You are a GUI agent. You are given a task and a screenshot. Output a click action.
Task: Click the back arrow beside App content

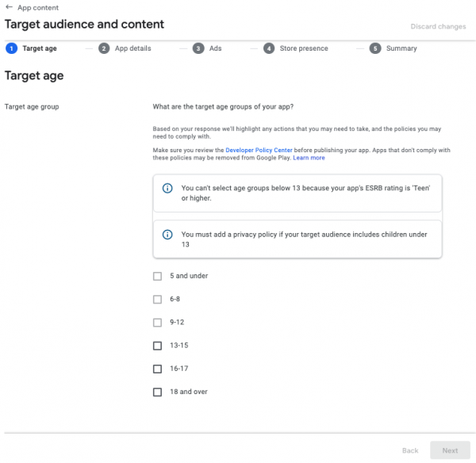tap(9, 8)
